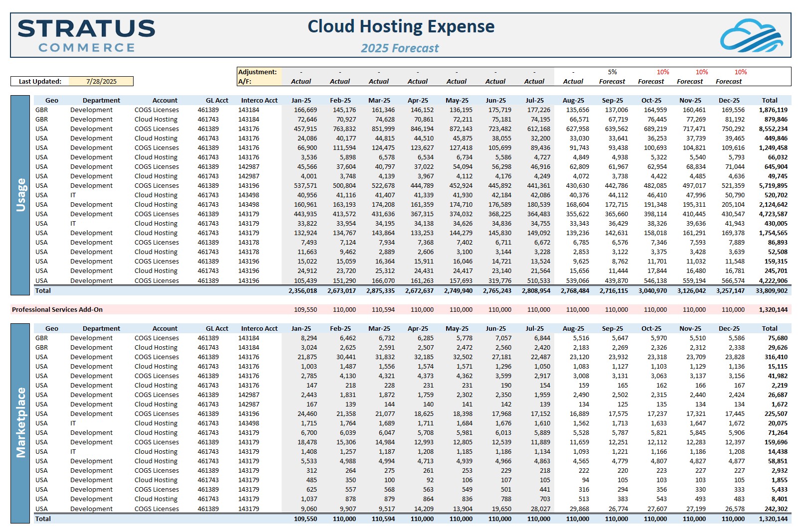This screenshot has width=803, height=532.
Task: Select Marketplace cell 28,027
Action: (540, 509)
